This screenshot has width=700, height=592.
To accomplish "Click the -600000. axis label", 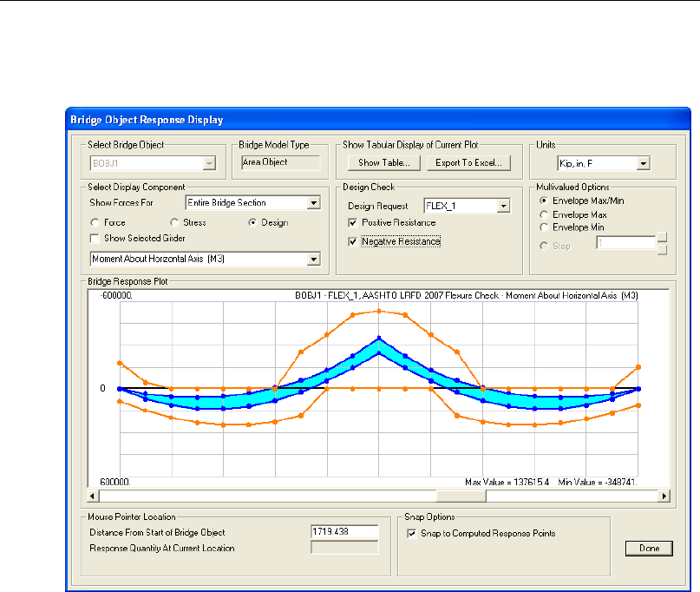I will click(116, 296).
